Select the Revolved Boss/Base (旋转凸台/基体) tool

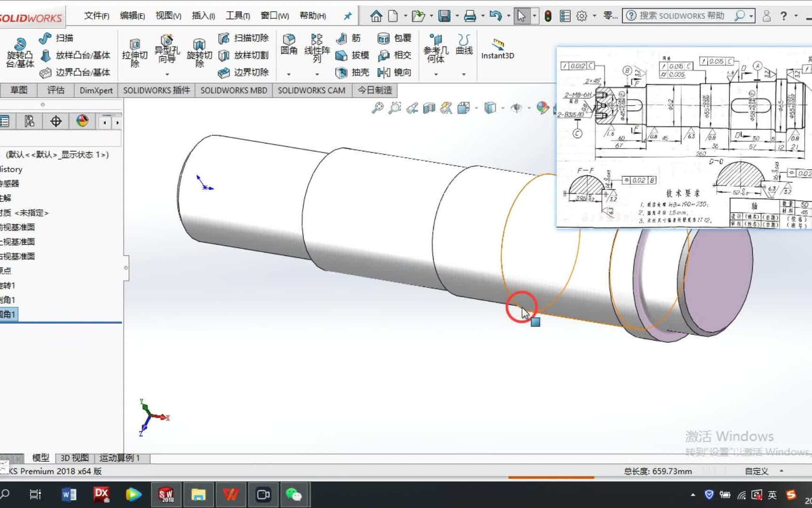click(19, 53)
